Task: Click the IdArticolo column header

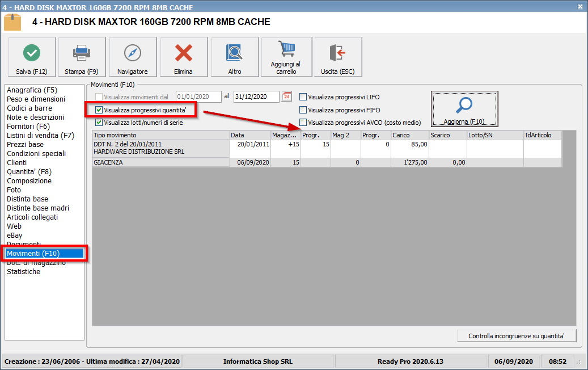Action: click(x=543, y=135)
